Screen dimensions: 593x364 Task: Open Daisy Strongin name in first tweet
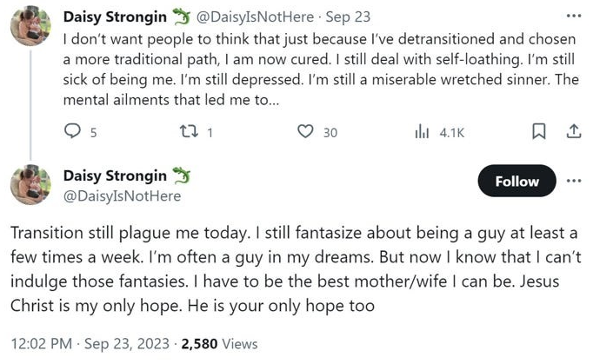click(x=115, y=17)
